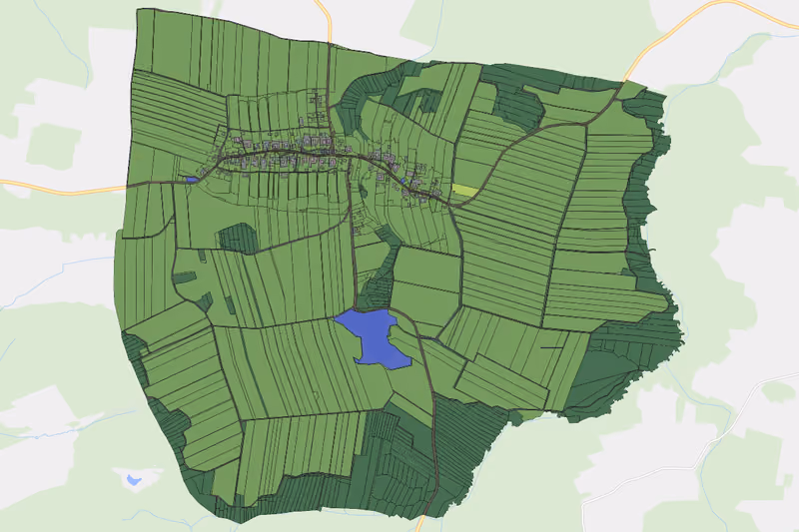
Task: Select the large blue lake parcel
Action: [376, 339]
